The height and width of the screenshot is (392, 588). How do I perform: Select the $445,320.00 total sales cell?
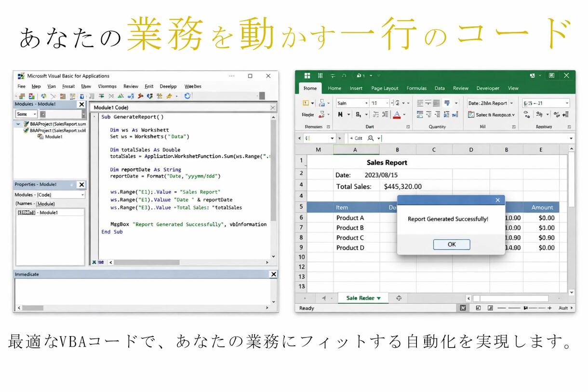[403, 186]
